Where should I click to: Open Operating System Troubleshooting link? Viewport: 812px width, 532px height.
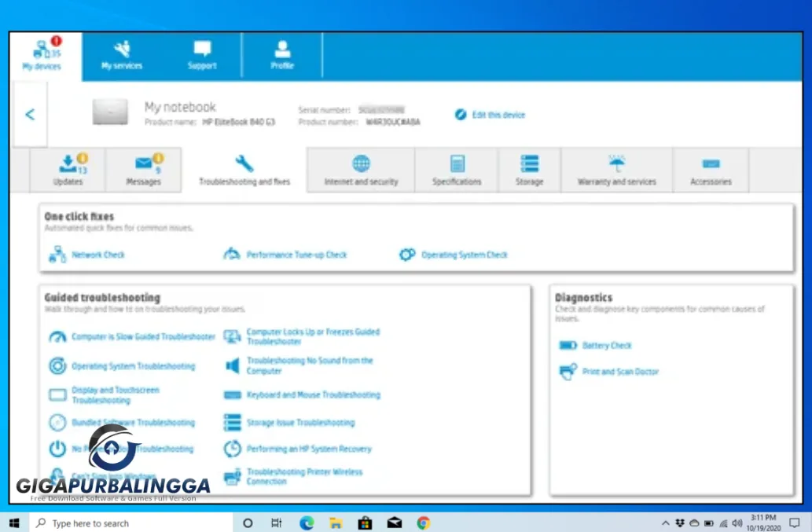[133, 366]
